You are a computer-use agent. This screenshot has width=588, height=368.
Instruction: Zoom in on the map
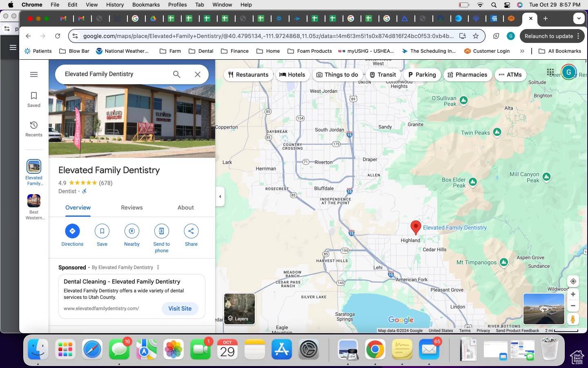[573, 294]
